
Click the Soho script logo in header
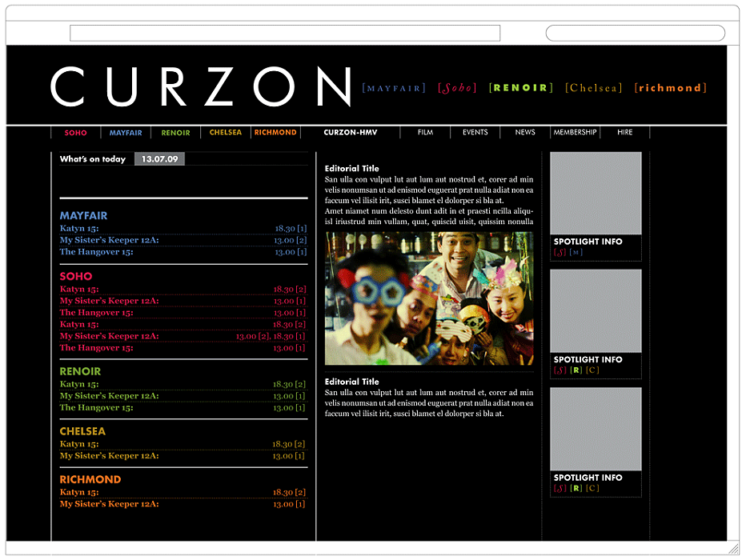tap(457, 88)
